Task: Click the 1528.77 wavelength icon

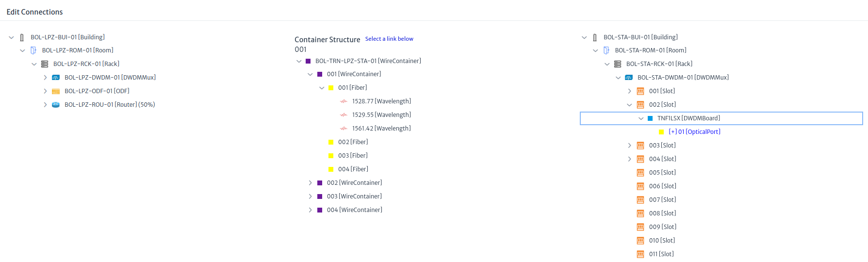Action: point(344,101)
